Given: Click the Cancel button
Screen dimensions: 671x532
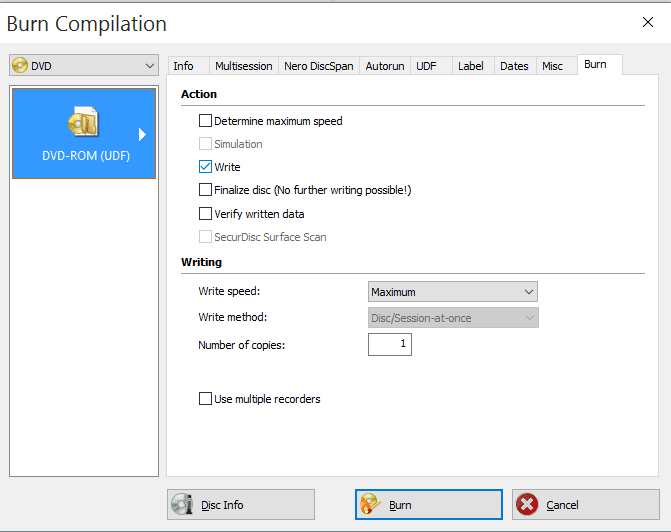Looking at the screenshot, I should pos(586,505).
